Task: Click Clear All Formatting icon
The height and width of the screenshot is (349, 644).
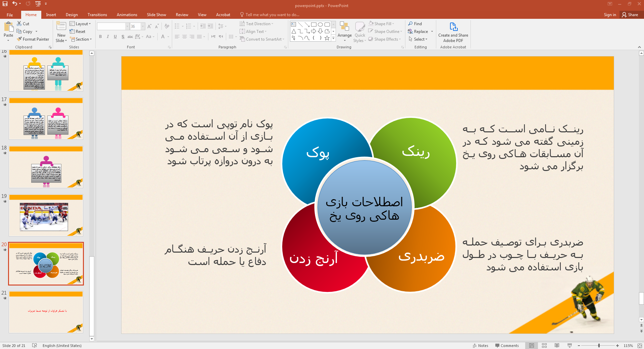Action: pos(167,26)
